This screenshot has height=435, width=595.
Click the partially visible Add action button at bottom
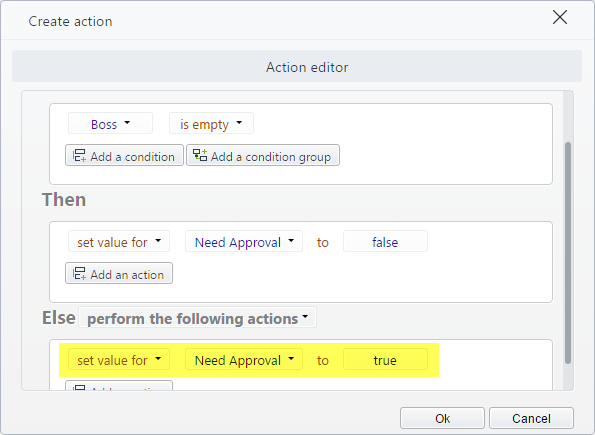[x=119, y=386]
